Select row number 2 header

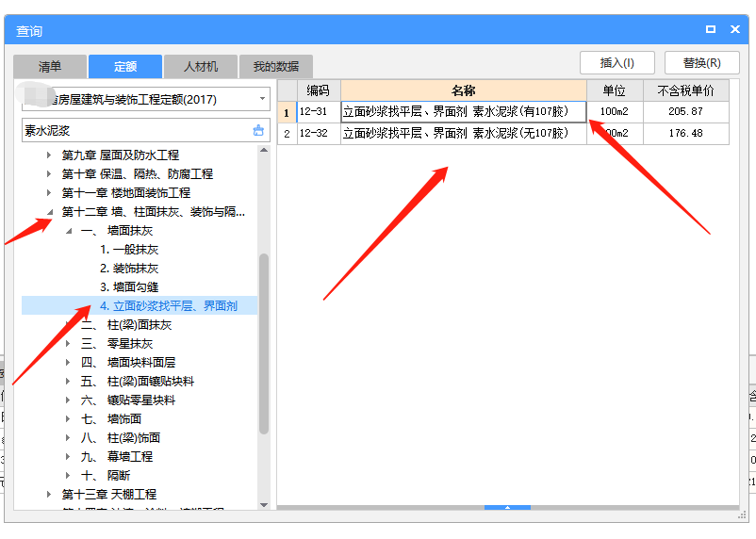tap(287, 134)
